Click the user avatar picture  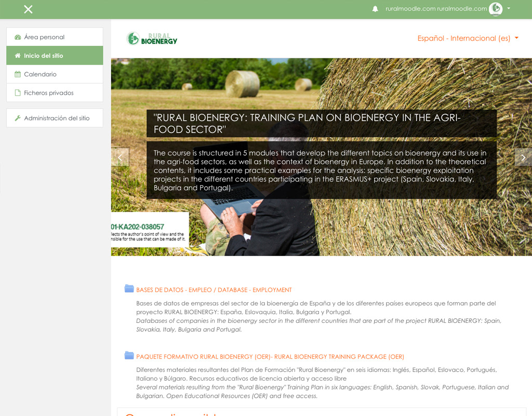pos(495,9)
